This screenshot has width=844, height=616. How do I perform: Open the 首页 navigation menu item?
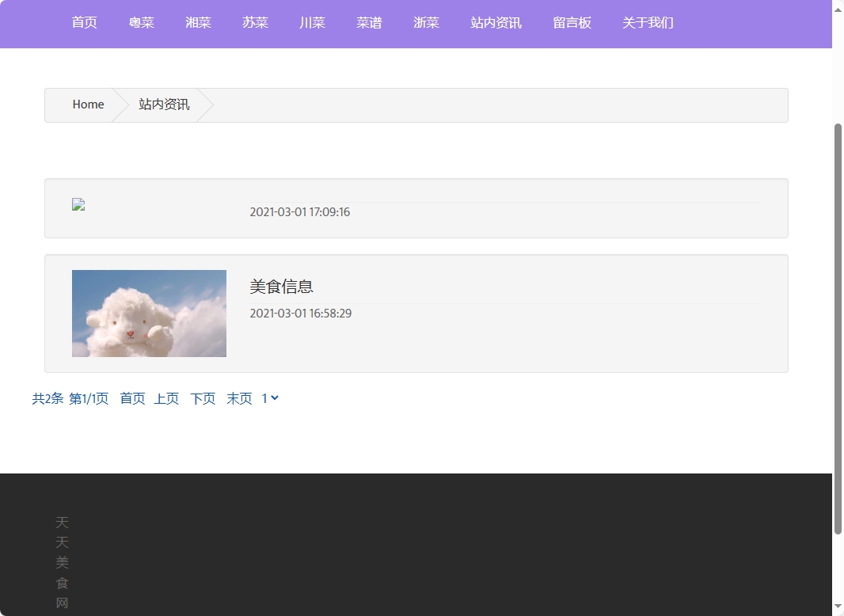pos(84,23)
